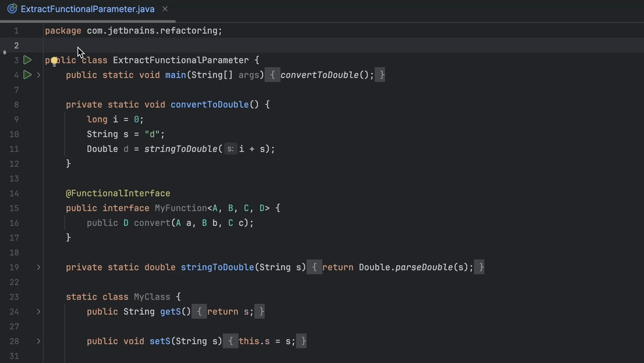Viewport: 644px width, 363px height.
Task: Expand the setS method fold on line 28
Action: tap(38, 341)
